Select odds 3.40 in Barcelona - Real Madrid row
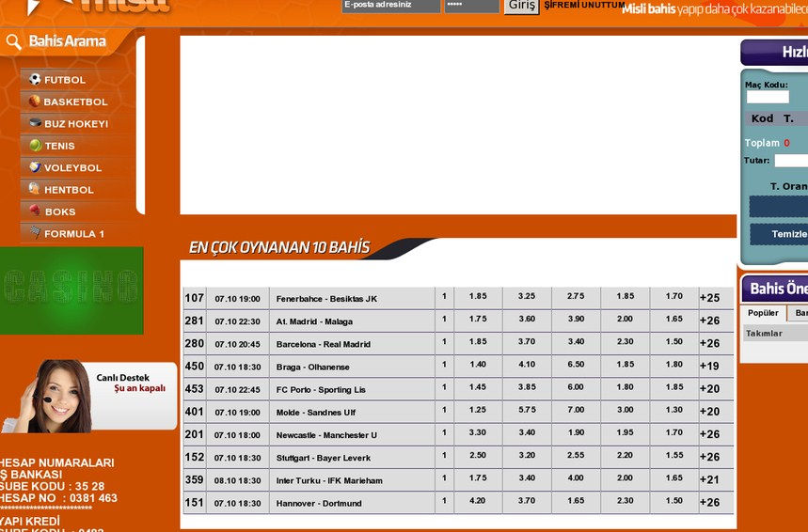Viewport: 808px width, 532px height. pyautogui.click(x=576, y=342)
